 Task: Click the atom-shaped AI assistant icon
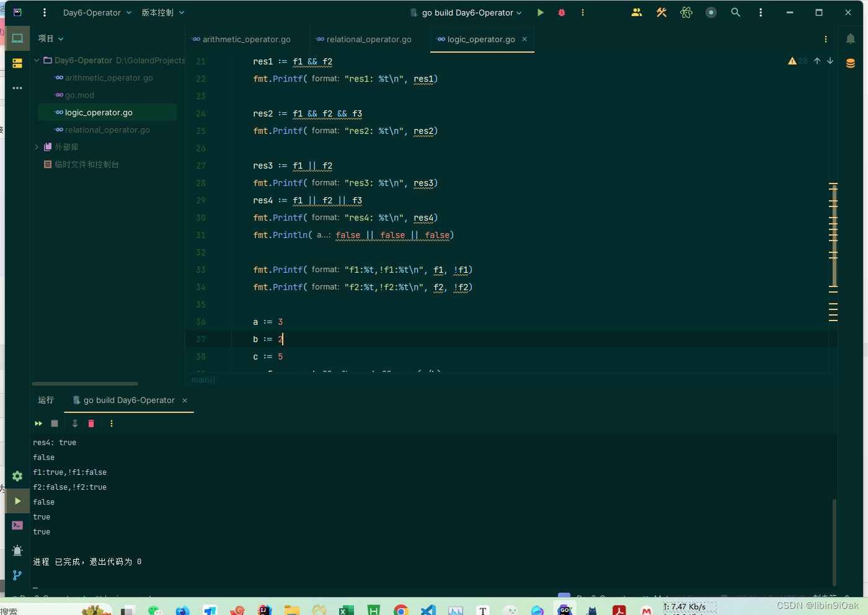686,12
